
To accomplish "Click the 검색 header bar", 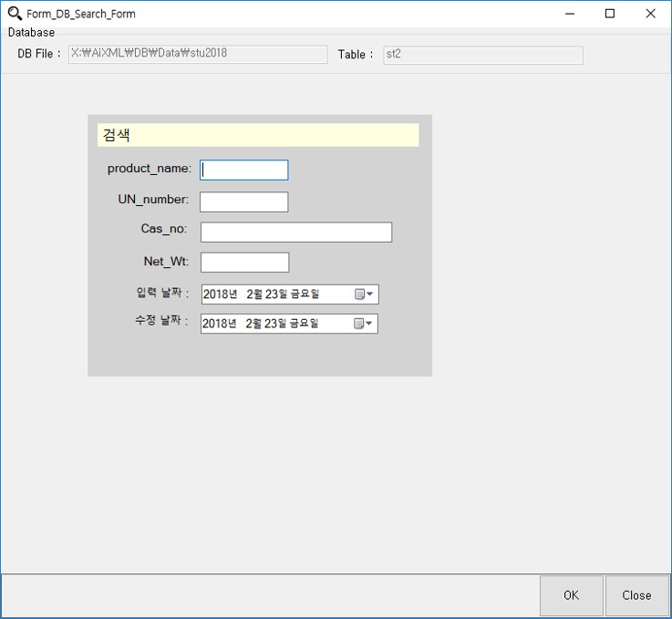I will 258,135.
